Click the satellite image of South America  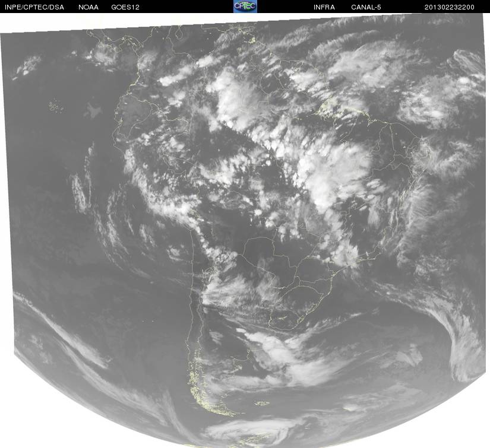tap(245, 230)
